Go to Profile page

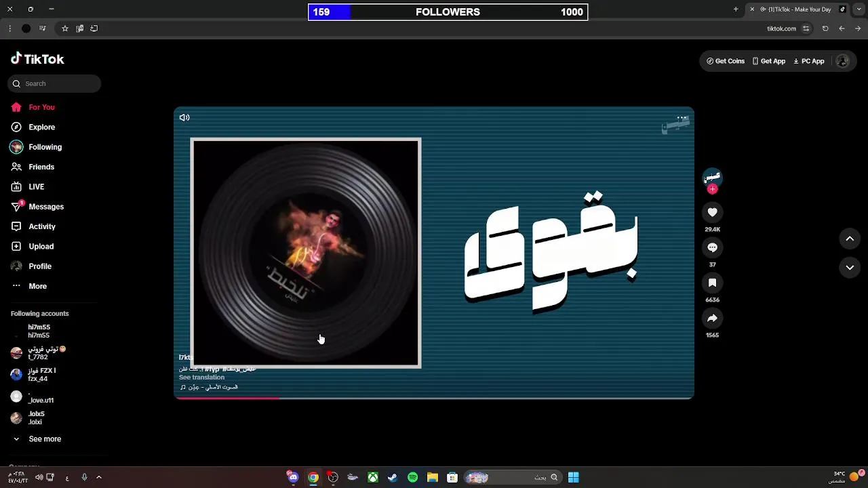[31, 266]
